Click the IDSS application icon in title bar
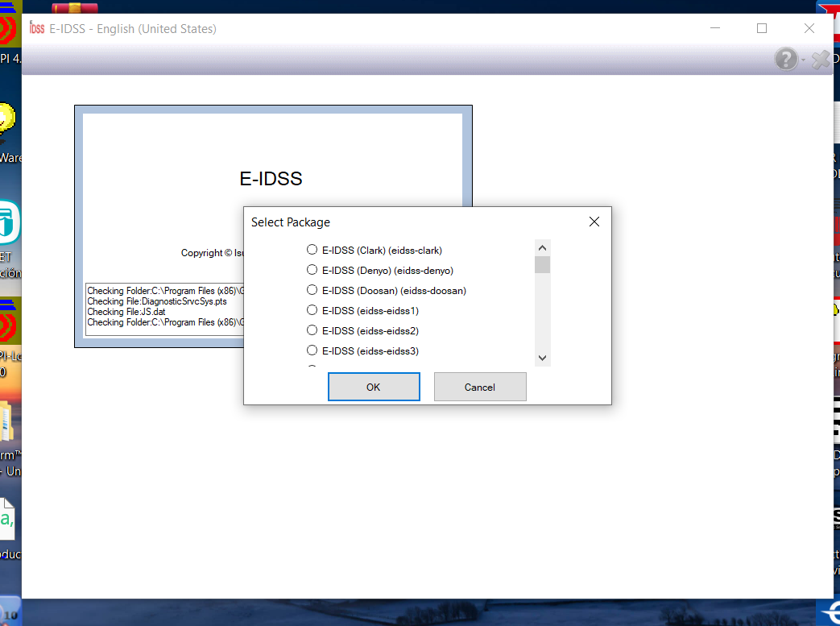This screenshot has height=626, width=840. coord(37,28)
